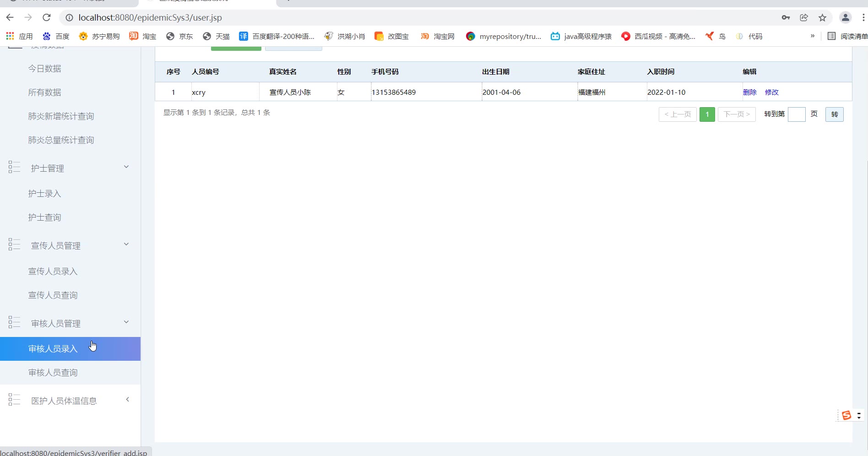Open the Chrome three-dot menu
The width and height of the screenshot is (868, 456).
pos(863,17)
